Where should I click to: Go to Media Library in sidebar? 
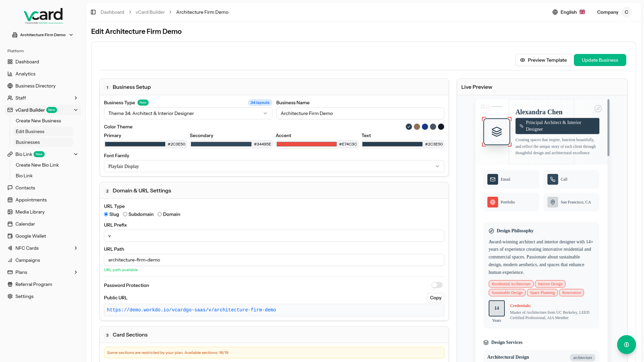click(30, 212)
